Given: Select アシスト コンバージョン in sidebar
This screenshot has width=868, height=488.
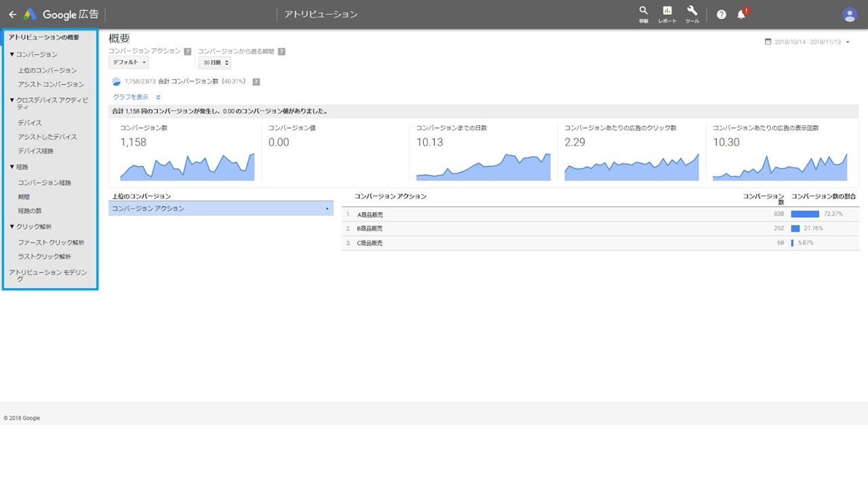Looking at the screenshot, I should point(51,85).
